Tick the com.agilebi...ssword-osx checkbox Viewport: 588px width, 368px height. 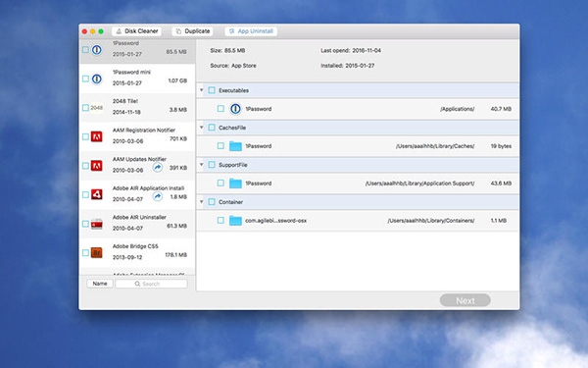(220, 221)
